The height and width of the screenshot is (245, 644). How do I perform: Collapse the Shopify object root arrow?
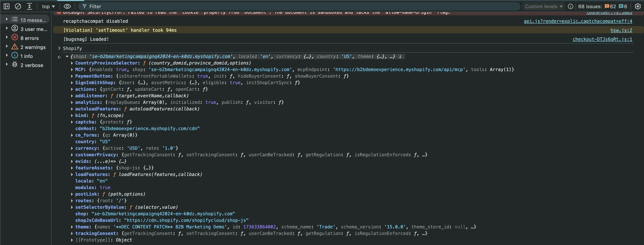(67, 57)
